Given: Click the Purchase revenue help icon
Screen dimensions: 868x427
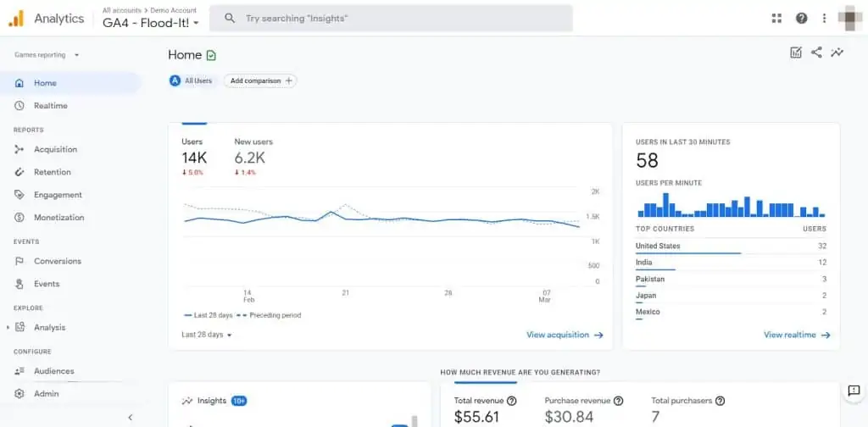Looking at the screenshot, I should coord(618,401).
